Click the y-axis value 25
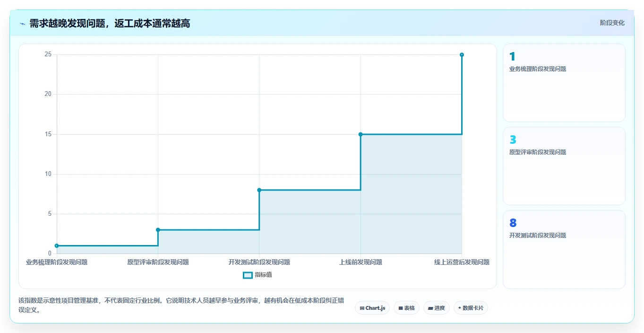Viewport: 644px width, 333px height. click(x=48, y=54)
